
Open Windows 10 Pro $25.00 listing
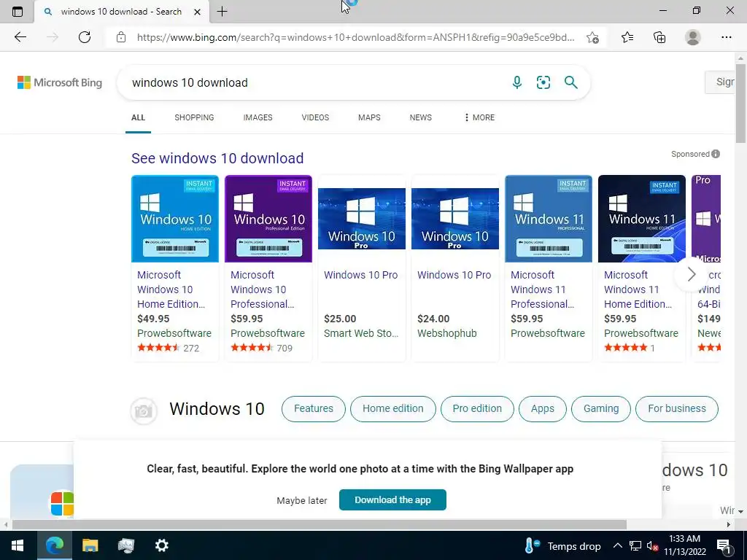click(x=362, y=268)
